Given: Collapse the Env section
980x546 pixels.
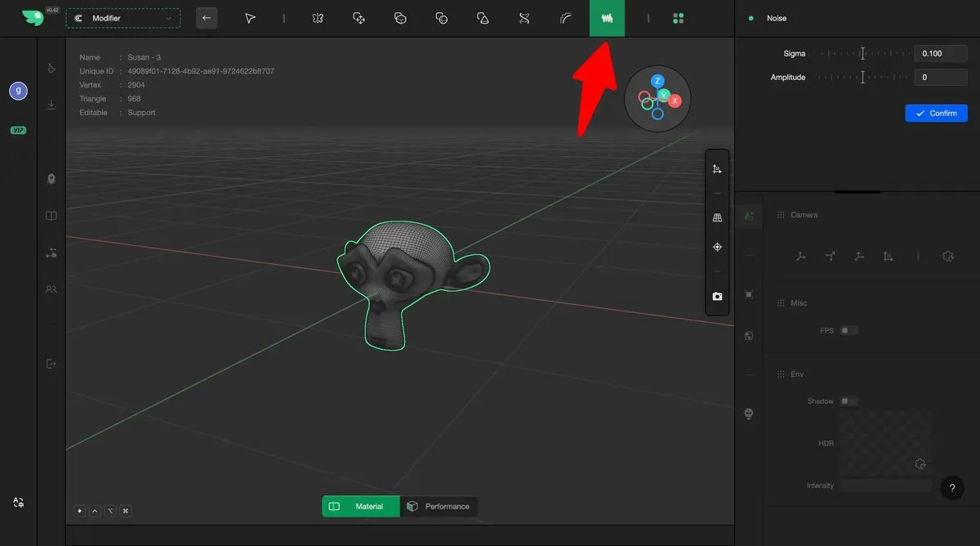Looking at the screenshot, I should [x=796, y=374].
